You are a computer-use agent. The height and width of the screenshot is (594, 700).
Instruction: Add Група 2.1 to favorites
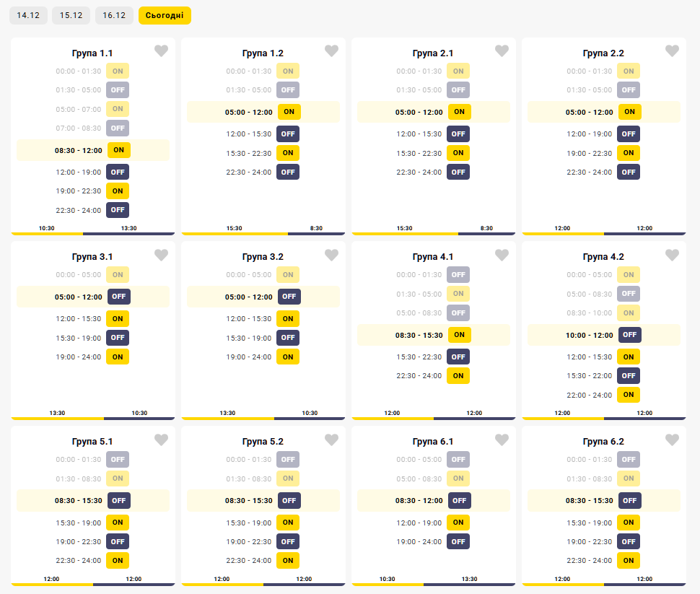pos(502,51)
